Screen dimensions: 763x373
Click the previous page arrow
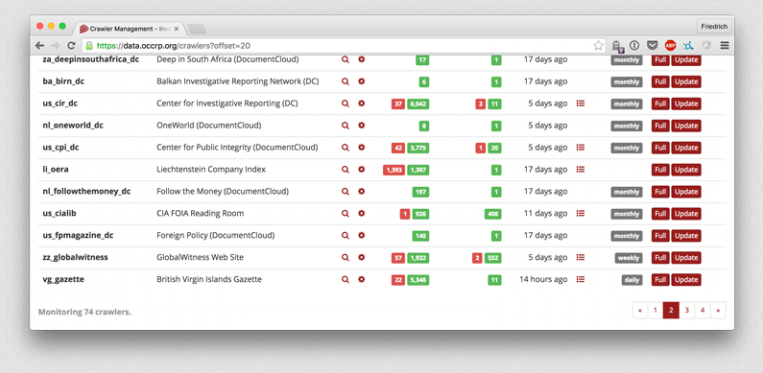pos(640,310)
